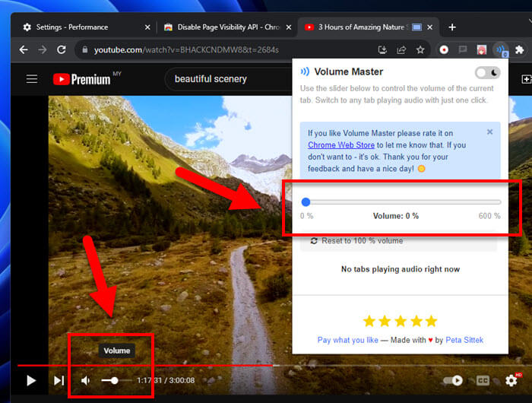
Task: Click the five yellow rating stars
Action: [x=400, y=321]
